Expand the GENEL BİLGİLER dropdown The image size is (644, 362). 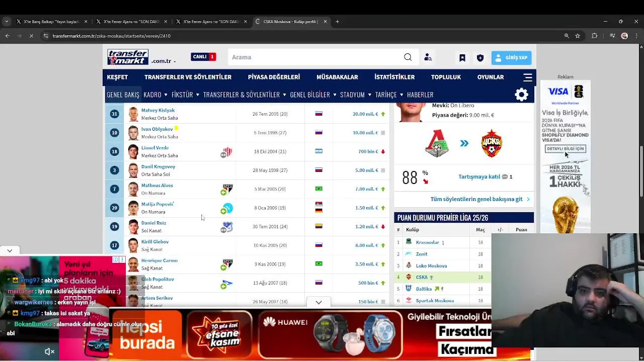pyautogui.click(x=313, y=95)
